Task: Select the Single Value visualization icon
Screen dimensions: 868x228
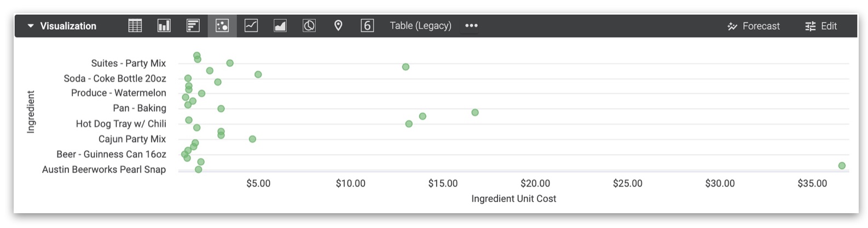Action: pyautogui.click(x=367, y=26)
